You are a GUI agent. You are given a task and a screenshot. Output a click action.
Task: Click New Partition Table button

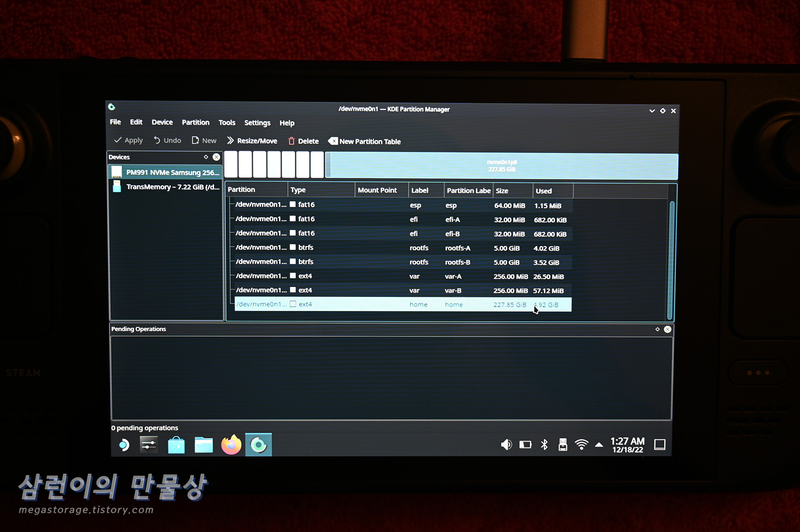[x=364, y=141]
